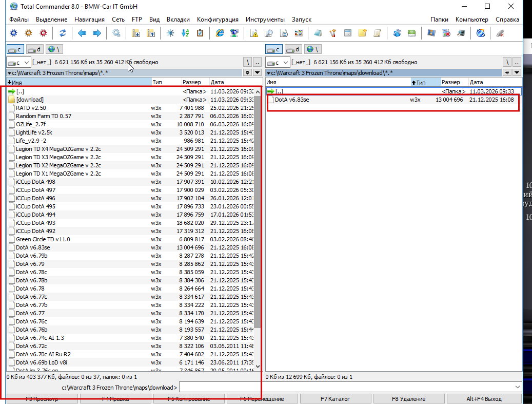Viewport: 532px width, 404px height.
Task: Click the grayed-out gears toolbar icon
Action: click(x=116, y=33)
